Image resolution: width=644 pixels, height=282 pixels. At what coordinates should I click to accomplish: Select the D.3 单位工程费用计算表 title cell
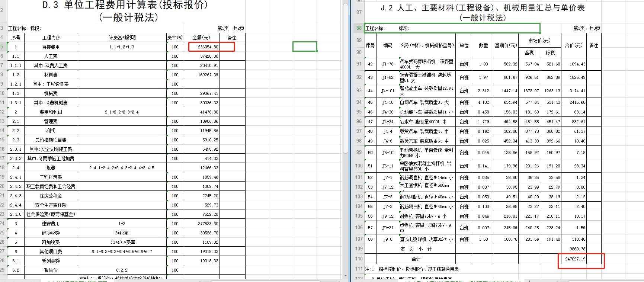coord(126,11)
